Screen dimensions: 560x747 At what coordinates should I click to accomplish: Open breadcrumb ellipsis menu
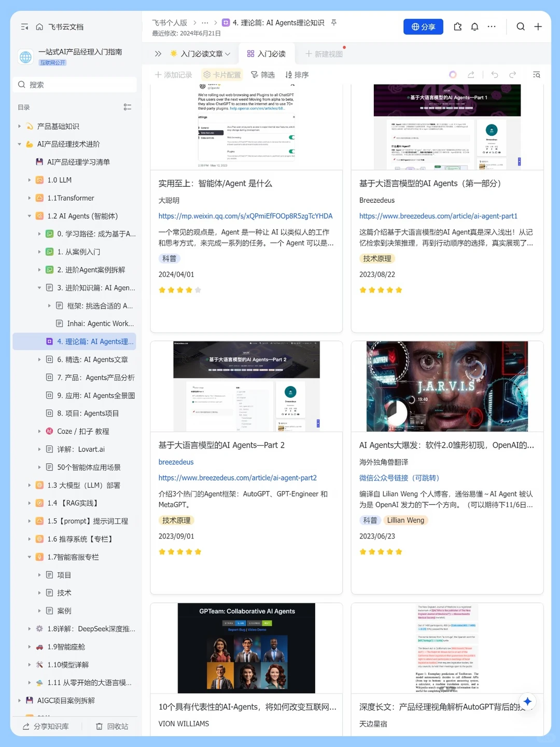point(205,23)
